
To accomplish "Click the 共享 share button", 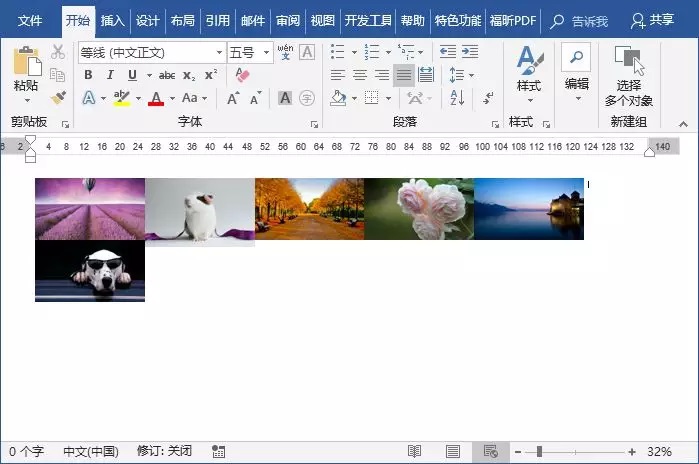I will pos(652,21).
